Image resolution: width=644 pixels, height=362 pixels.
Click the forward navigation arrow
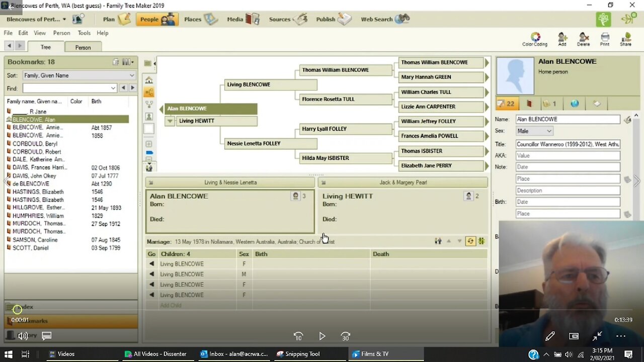pyautogui.click(x=20, y=46)
